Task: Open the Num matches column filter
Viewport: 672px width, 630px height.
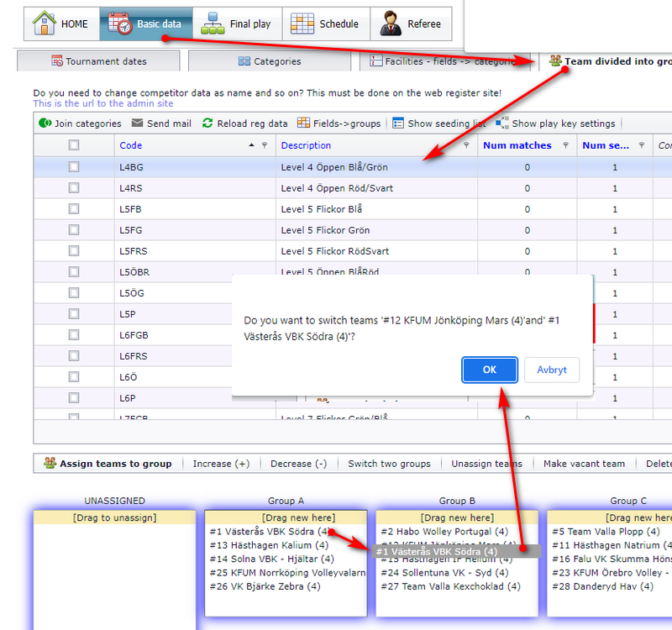Action: (x=565, y=145)
